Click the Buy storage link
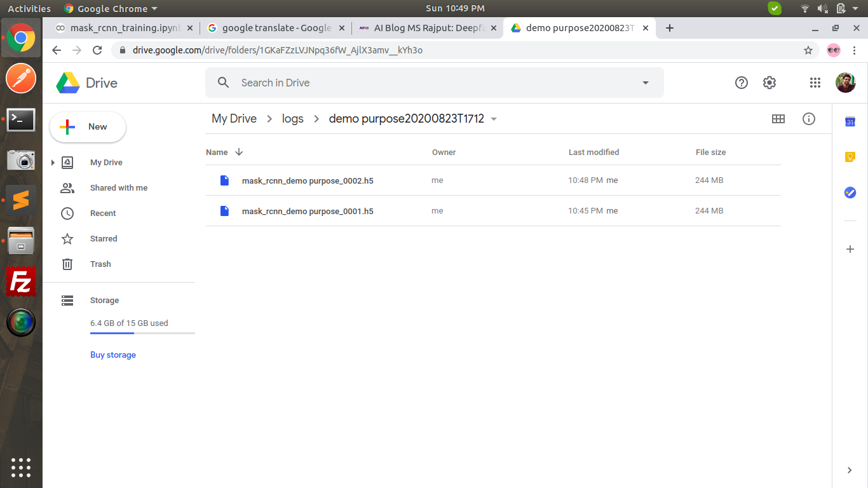 [x=113, y=355]
